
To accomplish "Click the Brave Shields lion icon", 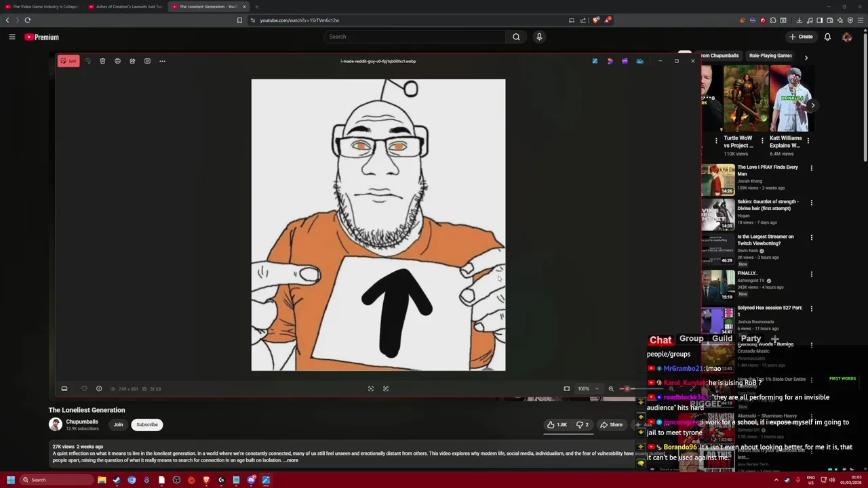I will pyautogui.click(x=596, y=20).
